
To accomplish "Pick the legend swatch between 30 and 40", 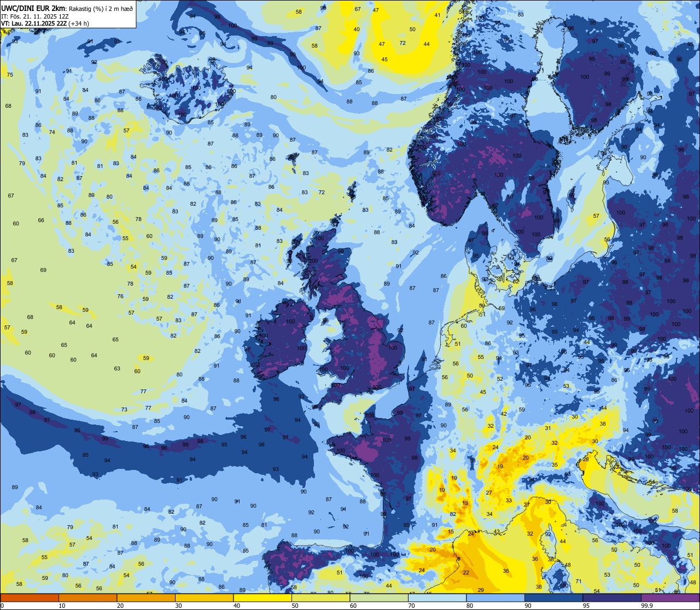I will 204,598.
